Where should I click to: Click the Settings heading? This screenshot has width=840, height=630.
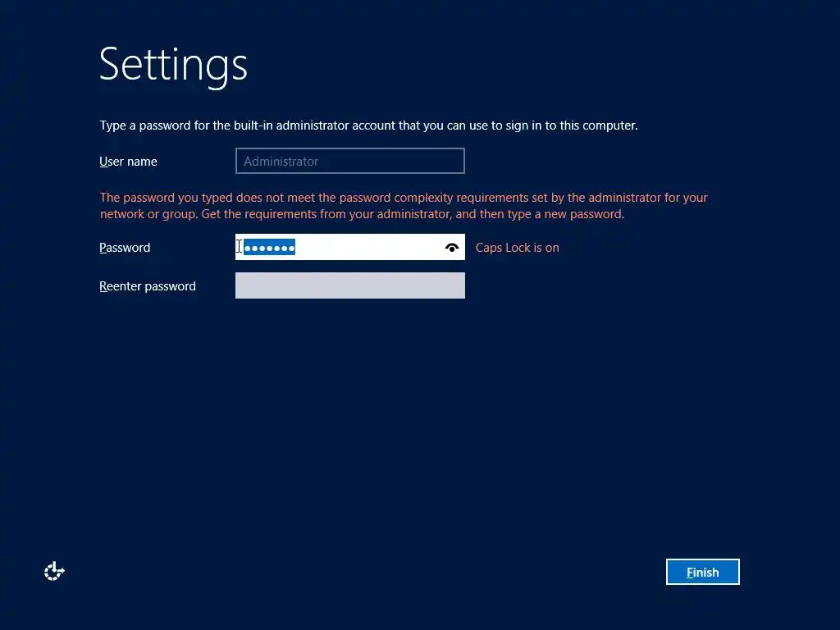(173, 66)
